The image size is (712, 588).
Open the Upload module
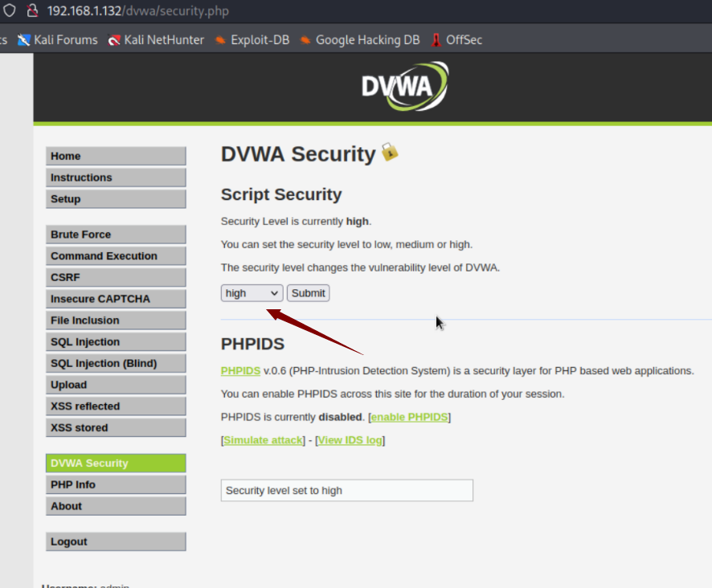116,385
